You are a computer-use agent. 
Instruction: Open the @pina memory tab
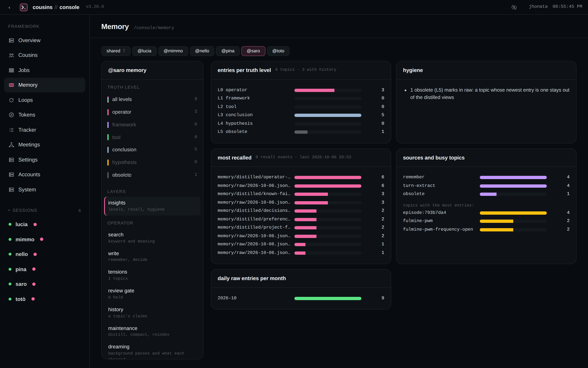pyautogui.click(x=228, y=51)
